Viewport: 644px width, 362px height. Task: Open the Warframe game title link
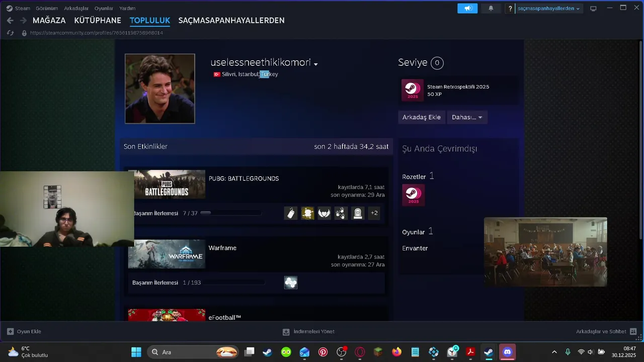pos(222,248)
